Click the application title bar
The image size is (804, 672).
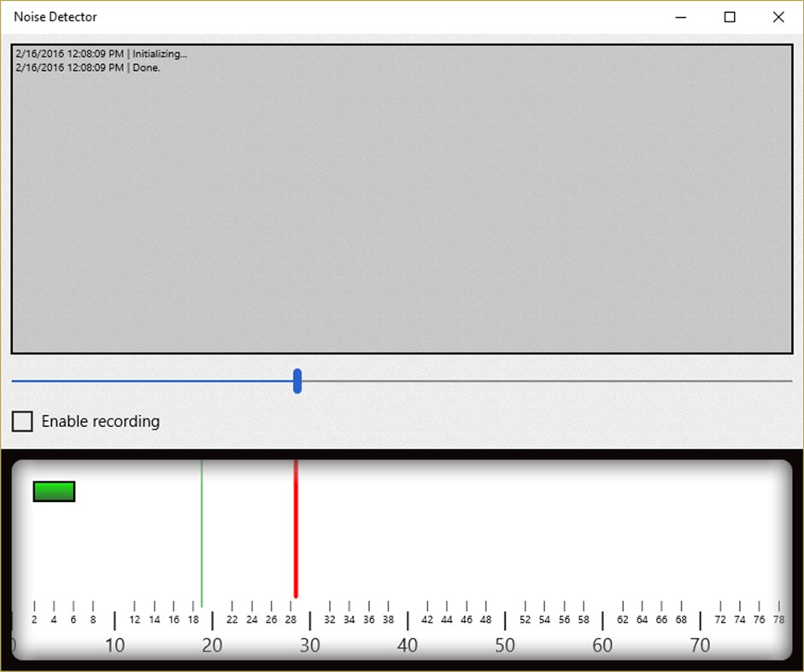384,16
